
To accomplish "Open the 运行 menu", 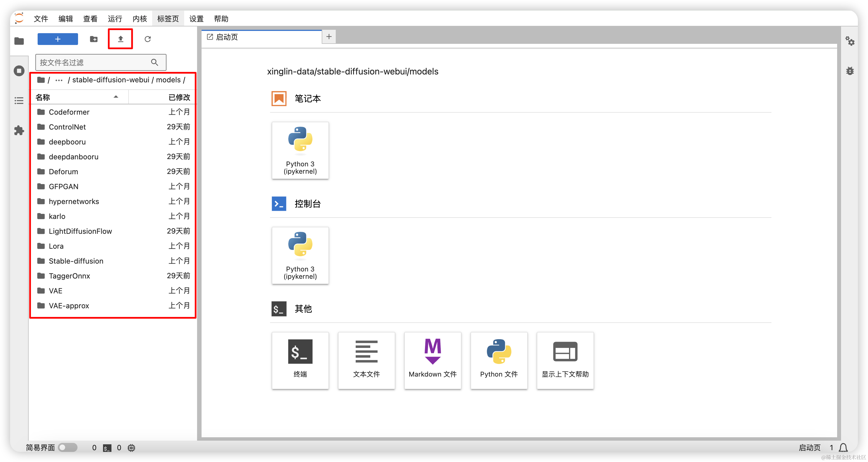I will click(x=115, y=19).
